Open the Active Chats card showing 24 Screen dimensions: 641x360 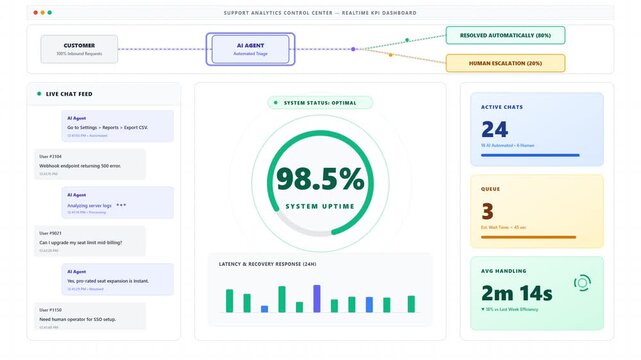(x=537, y=129)
